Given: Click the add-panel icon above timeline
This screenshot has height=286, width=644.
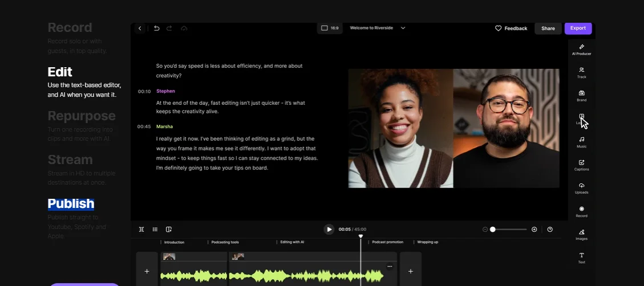Looking at the screenshot, I should tap(168, 230).
